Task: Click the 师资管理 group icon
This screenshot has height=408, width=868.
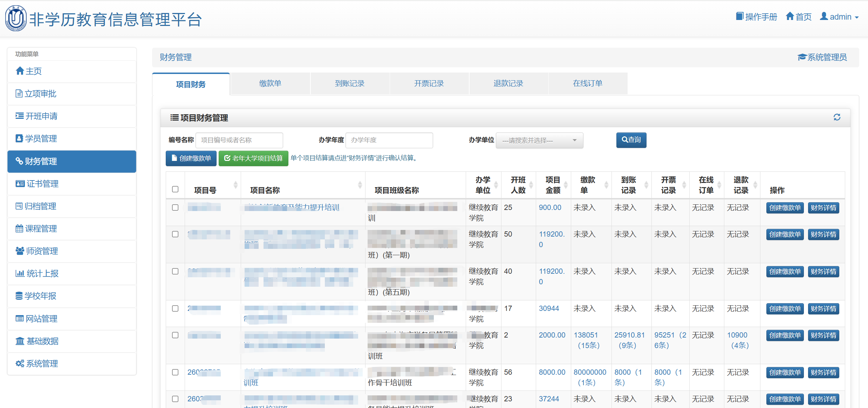Action: 20,251
